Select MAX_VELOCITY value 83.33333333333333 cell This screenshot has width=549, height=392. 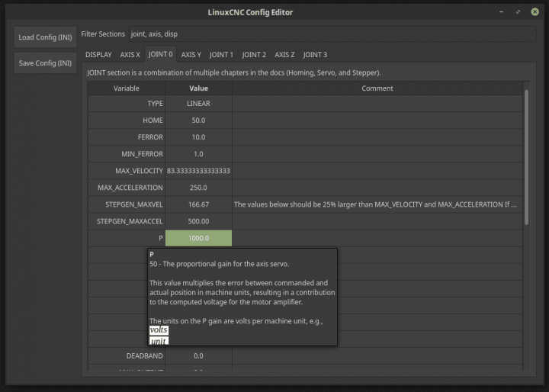(198, 171)
